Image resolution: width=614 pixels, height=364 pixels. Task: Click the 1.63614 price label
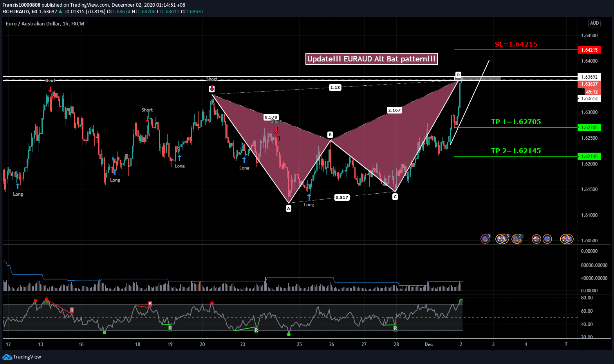(589, 99)
